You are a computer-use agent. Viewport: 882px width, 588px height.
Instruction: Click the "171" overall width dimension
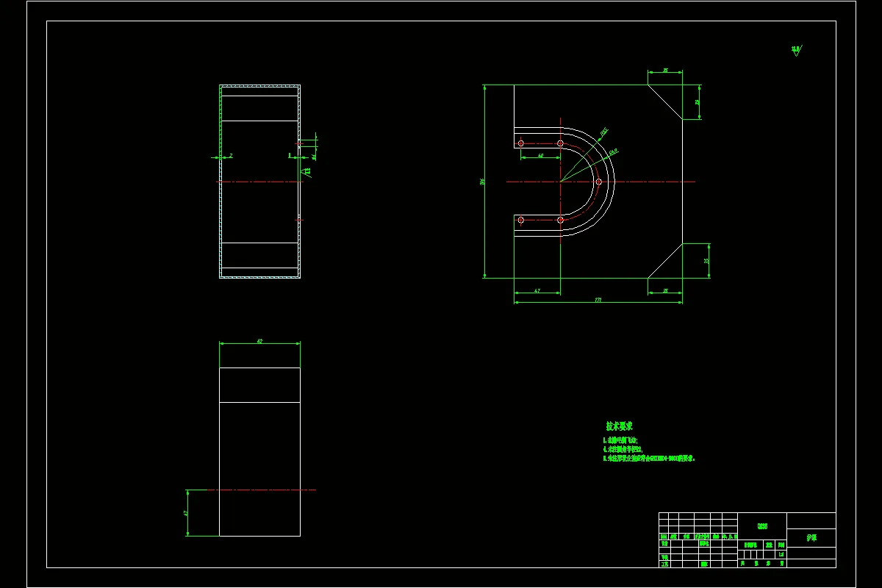pyautogui.click(x=598, y=300)
